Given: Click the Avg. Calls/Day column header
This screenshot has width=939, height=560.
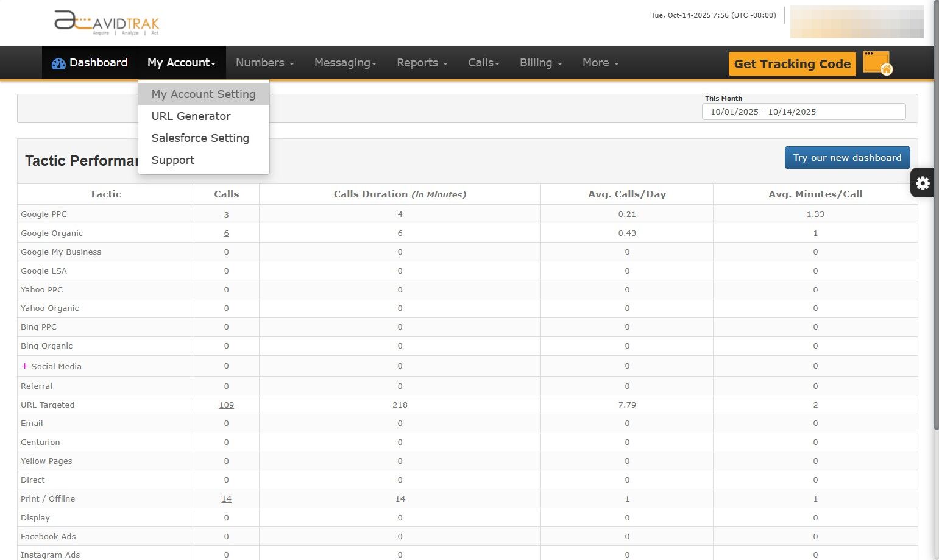Looking at the screenshot, I should 627,194.
